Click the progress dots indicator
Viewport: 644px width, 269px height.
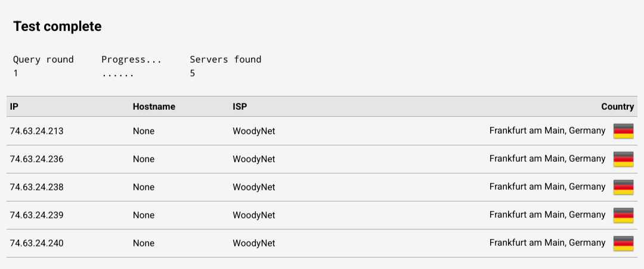pos(117,73)
